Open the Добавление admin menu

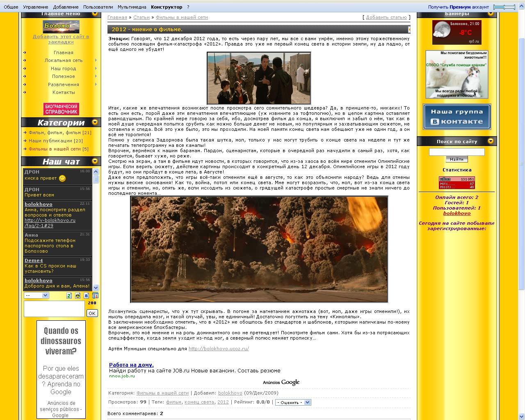[x=66, y=7]
